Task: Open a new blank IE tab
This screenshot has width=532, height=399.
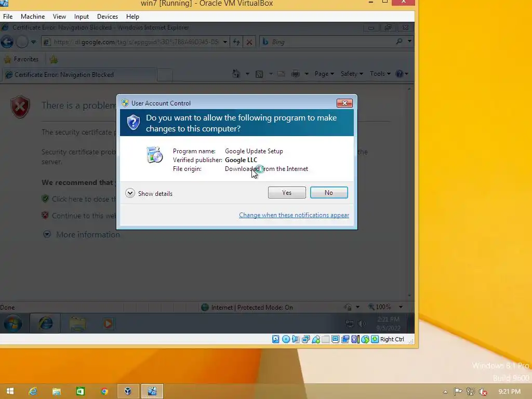Action: point(165,75)
